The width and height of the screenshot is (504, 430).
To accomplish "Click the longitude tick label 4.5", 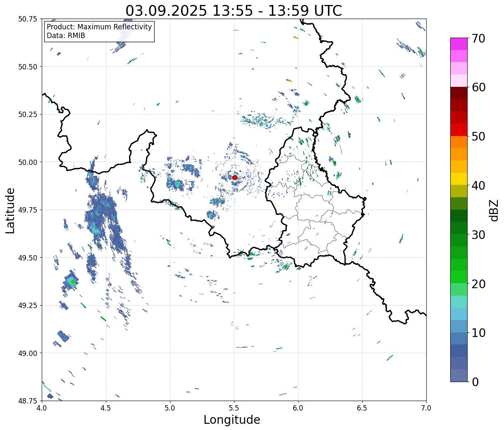I will tap(106, 408).
